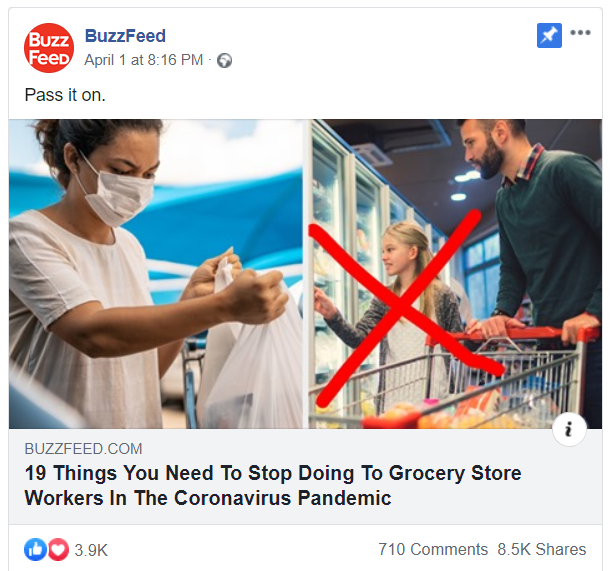Open the BuzzFeed page name link
The width and height of the screenshot is (611, 571).
point(125,36)
